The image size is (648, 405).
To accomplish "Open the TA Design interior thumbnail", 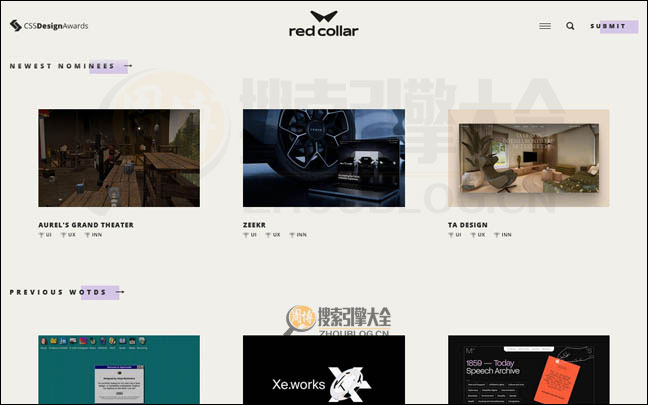I will click(x=529, y=158).
